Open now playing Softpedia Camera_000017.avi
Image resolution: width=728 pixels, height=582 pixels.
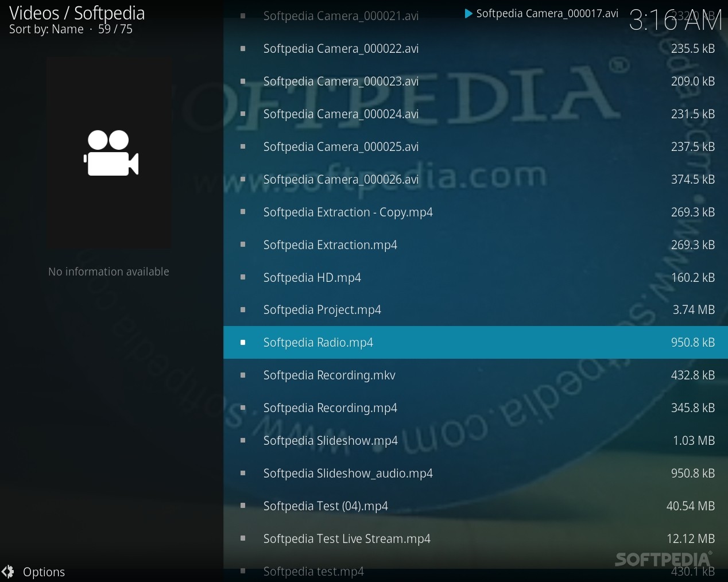point(547,13)
